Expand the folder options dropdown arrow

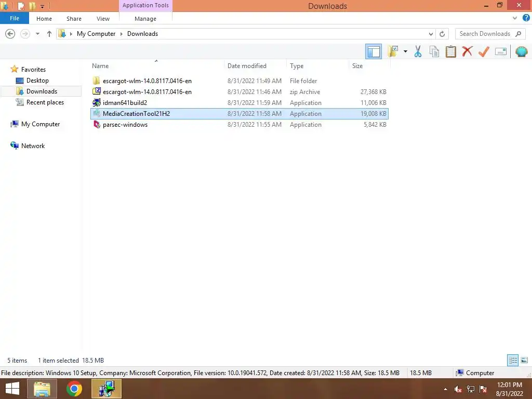pyautogui.click(x=405, y=51)
